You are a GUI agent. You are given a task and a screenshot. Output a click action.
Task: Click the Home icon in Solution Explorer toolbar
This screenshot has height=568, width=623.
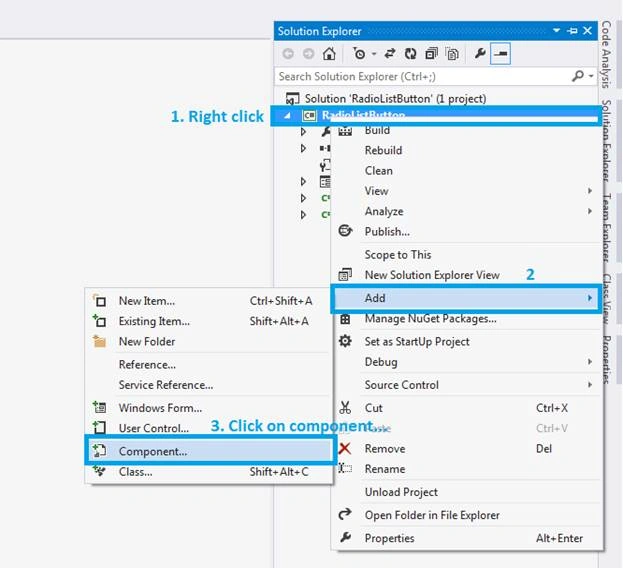click(x=329, y=54)
